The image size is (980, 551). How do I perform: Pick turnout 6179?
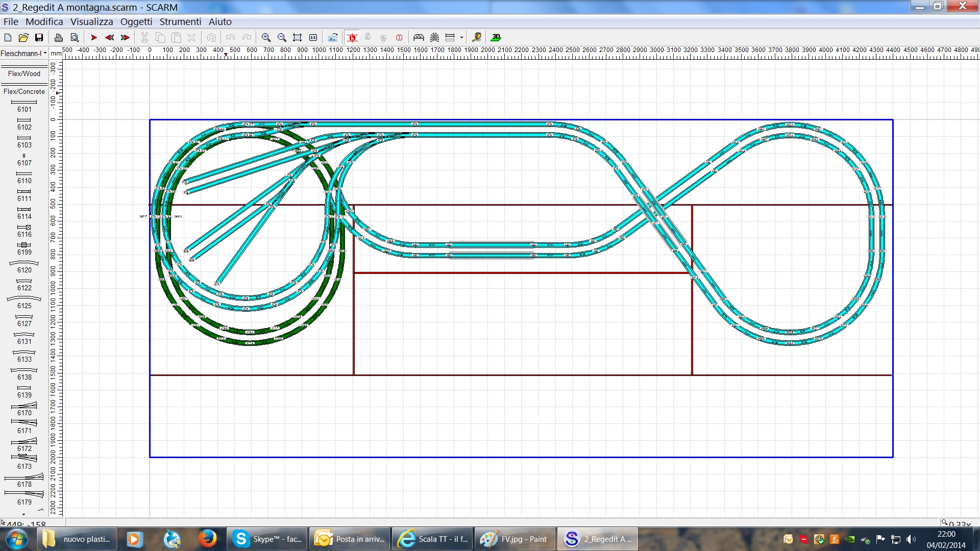tap(24, 498)
